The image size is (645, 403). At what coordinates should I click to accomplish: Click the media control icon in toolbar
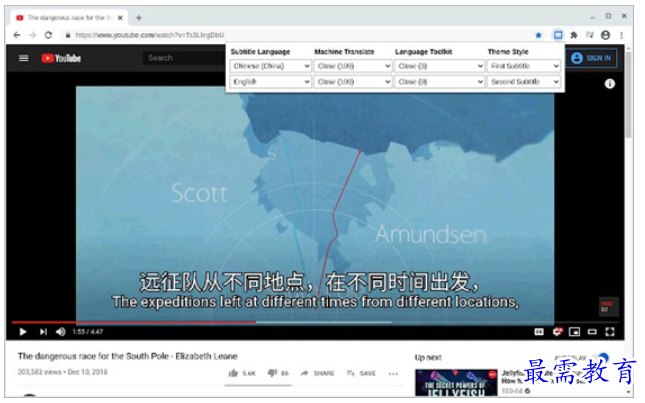point(589,35)
